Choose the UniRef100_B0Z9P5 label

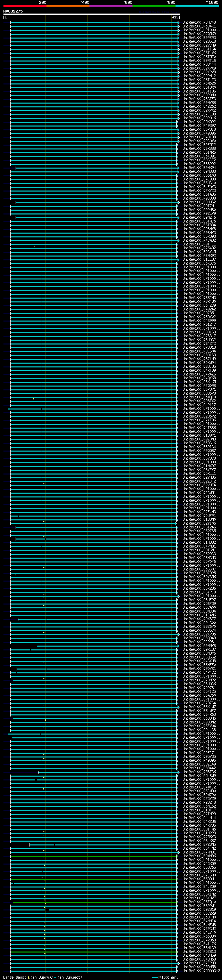199,573
